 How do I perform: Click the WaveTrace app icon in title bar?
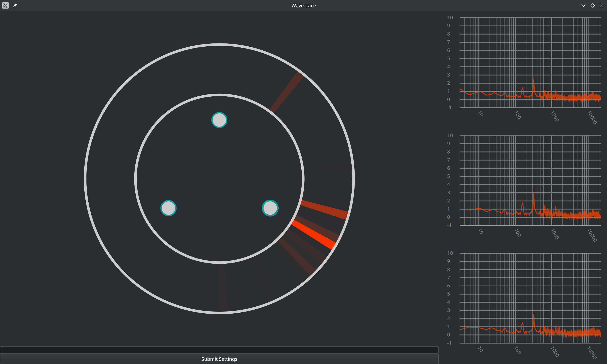[5, 5]
